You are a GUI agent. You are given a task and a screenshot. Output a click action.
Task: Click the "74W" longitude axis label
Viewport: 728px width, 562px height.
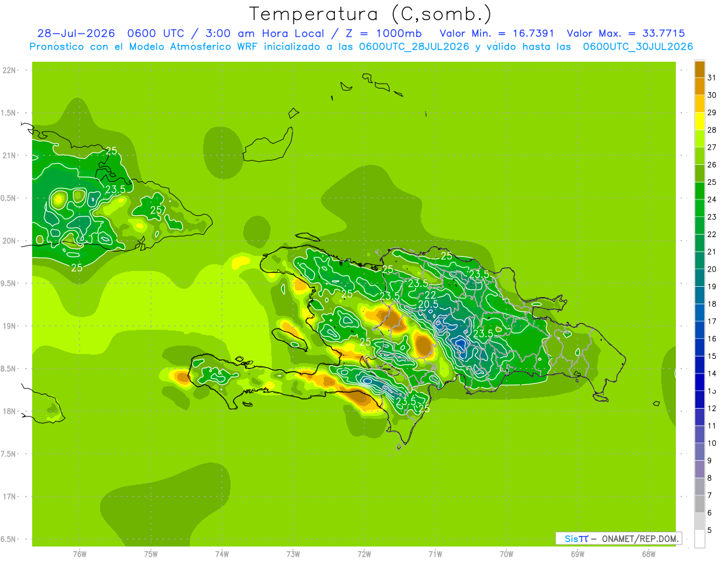pyautogui.click(x=222, y=554)
